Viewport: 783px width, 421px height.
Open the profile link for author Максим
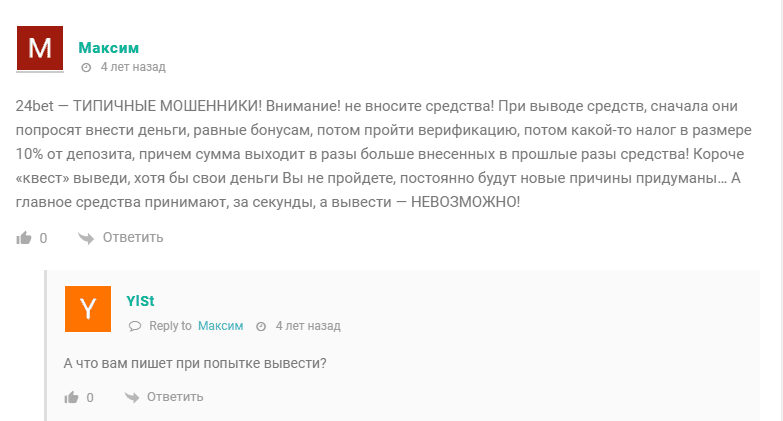click(x=108, y=48)
